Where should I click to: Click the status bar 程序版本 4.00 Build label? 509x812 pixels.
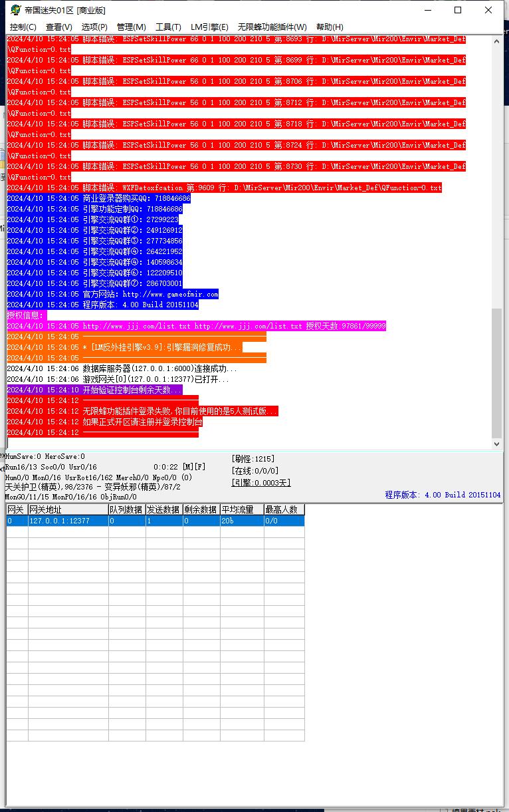click(443, 495)
